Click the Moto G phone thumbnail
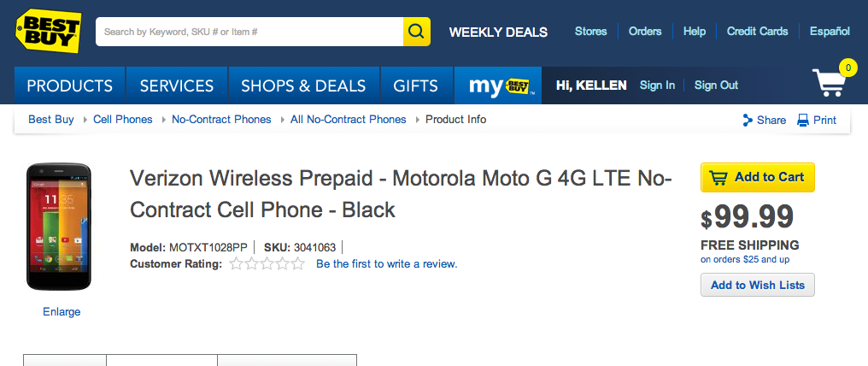This screenshot has height=366, width=868. coord(59,227)
